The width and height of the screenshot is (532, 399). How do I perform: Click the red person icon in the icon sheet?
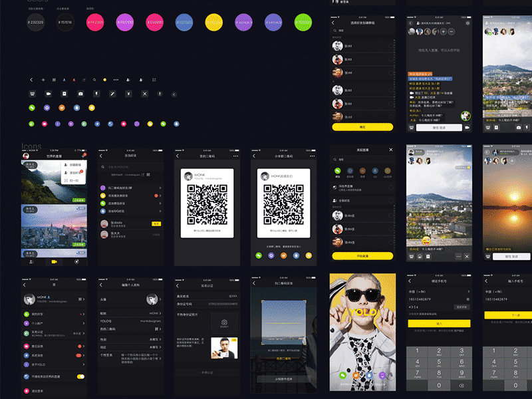coord(74,80)
